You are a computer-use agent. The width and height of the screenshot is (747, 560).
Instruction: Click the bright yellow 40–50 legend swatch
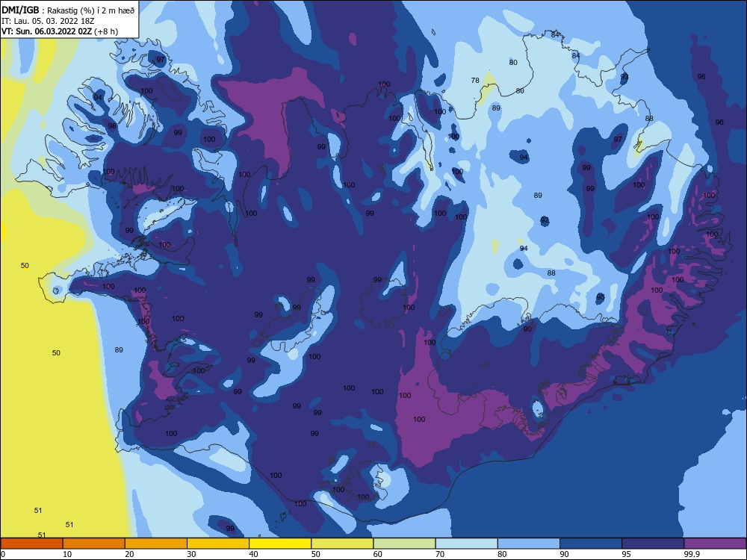(280, 544)
